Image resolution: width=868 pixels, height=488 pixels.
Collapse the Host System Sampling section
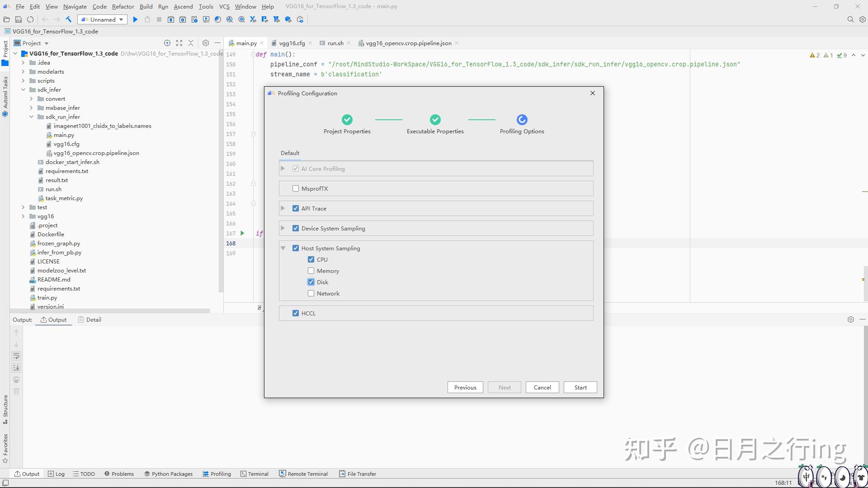click(x=283, y=248)
